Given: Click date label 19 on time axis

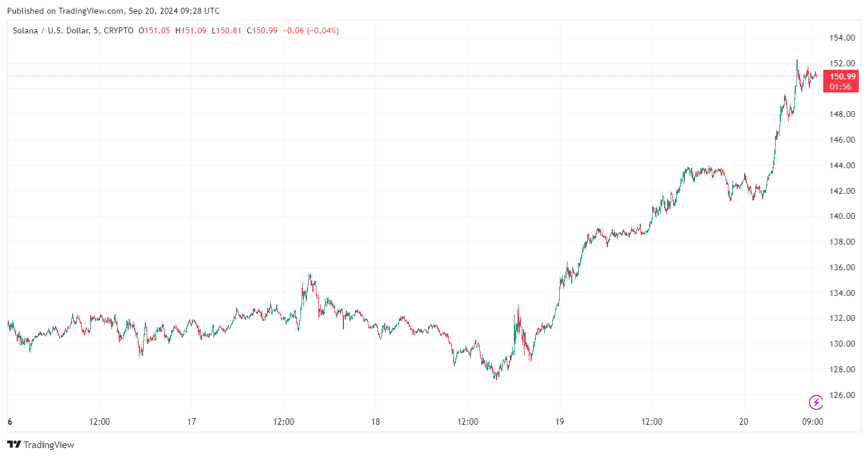Looking at the screenshot, I should [559, 422].
